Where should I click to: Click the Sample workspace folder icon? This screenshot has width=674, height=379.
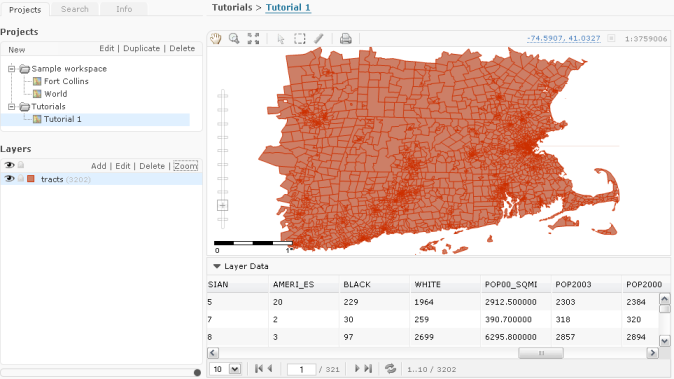25,69
